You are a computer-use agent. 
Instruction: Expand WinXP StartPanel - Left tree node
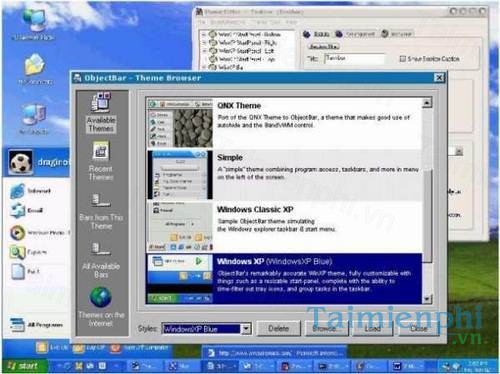(204, 51)
